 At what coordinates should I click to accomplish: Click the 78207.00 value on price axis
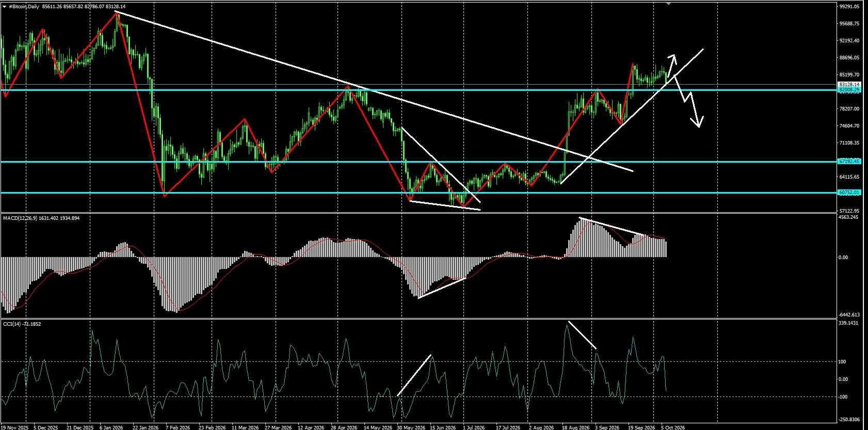point(849,109)
